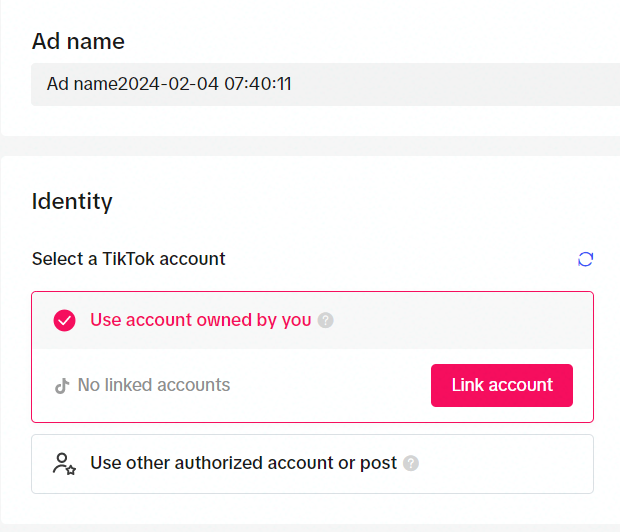
Task: Click the grey header strip of owned-account card
Action: (463, 320)
